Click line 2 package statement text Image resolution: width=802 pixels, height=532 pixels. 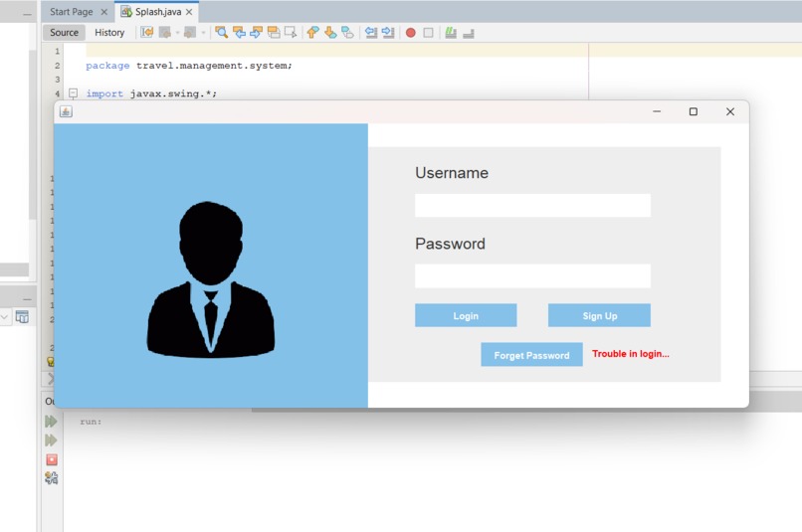tap(189, 66)
